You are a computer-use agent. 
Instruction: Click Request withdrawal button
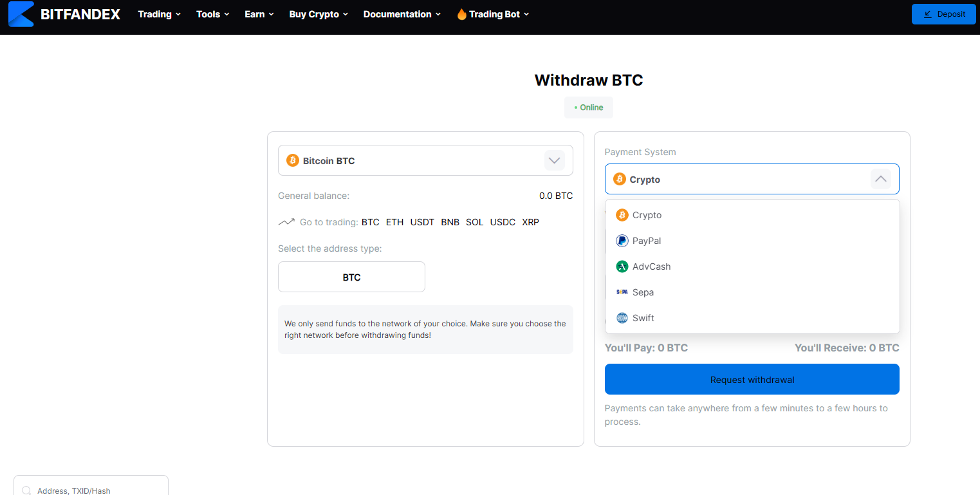coord(752,379)
